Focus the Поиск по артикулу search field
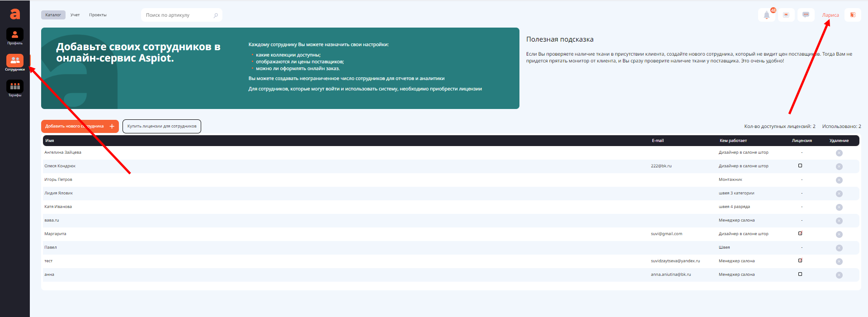 click(179, 15)
